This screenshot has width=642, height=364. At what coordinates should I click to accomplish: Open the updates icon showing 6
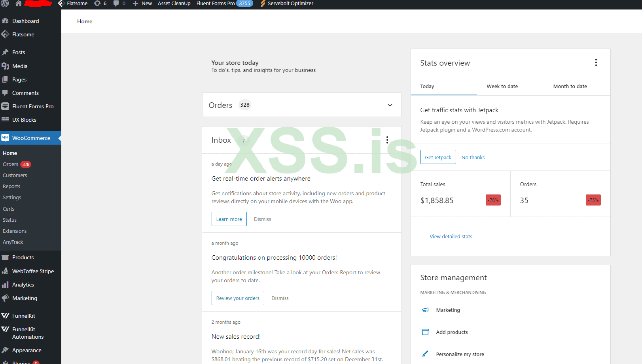97,3
